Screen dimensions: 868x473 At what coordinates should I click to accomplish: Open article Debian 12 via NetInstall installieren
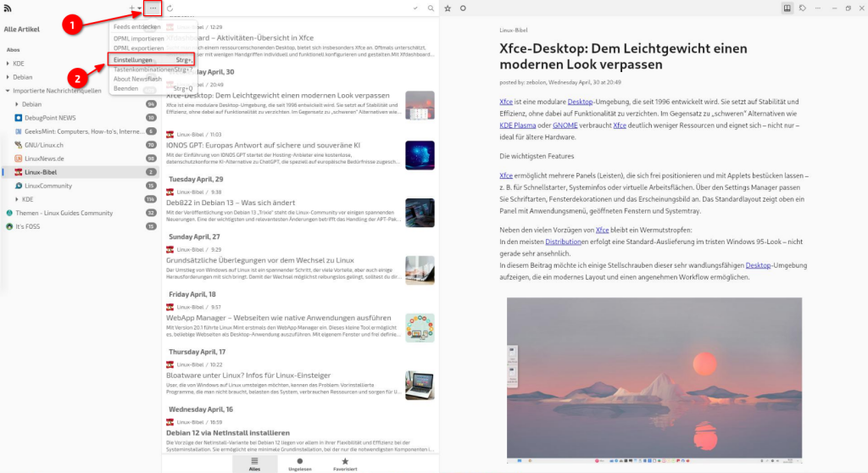[x=227, y=433]
